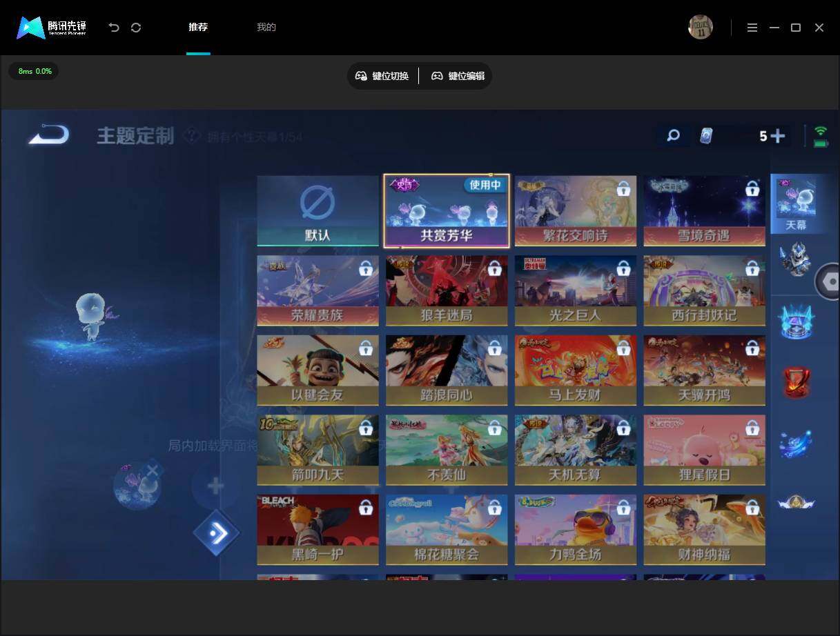Go back with the undo arrow icon
The image size is (840, 636).
114,28
